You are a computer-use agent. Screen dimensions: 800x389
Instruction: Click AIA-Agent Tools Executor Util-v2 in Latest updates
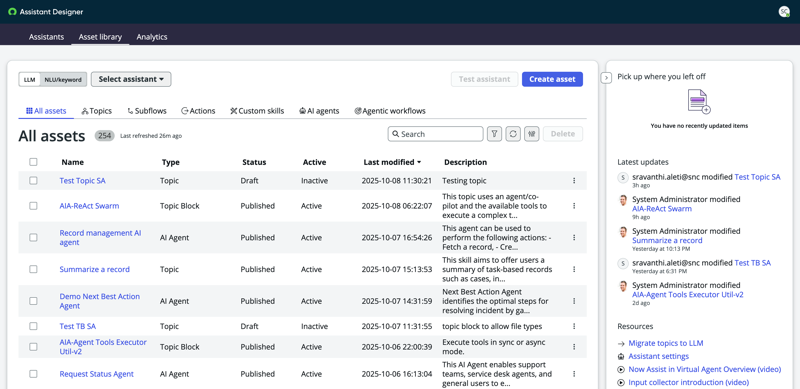click(x=688, y=295)
